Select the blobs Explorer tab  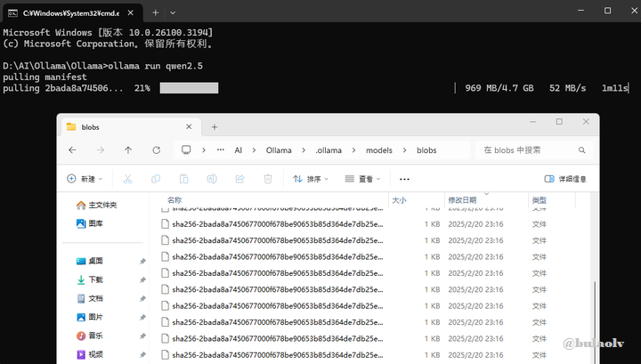[131, 127]
